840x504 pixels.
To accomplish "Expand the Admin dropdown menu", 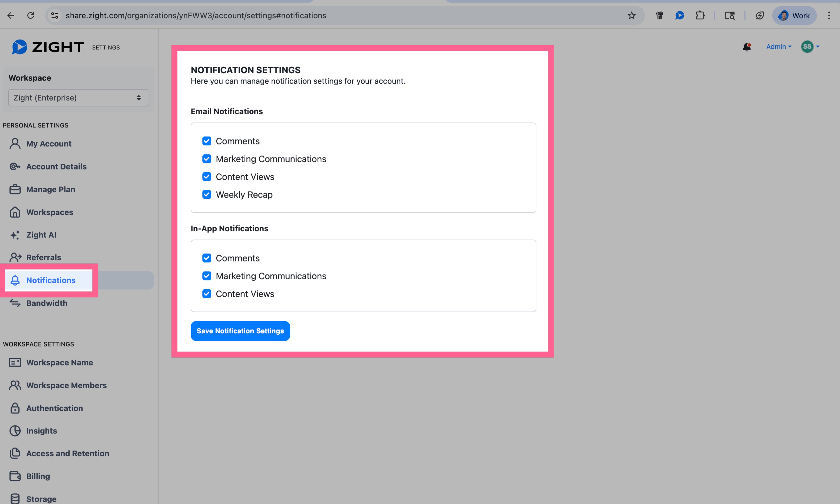I will [778, 47].
